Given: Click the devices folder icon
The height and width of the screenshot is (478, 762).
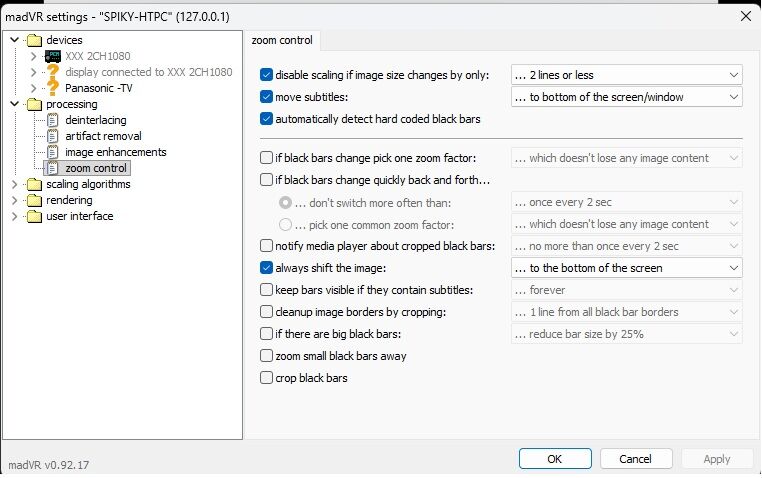Looking at the screenshot, I should click(35, 40).
